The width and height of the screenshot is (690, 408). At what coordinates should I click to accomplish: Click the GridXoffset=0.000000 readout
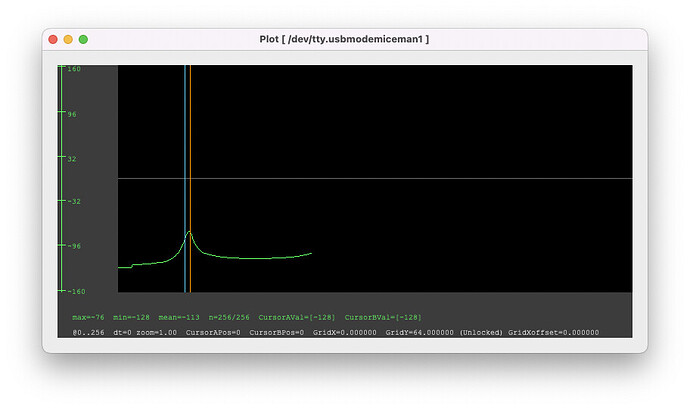click(x=554, y=333)
